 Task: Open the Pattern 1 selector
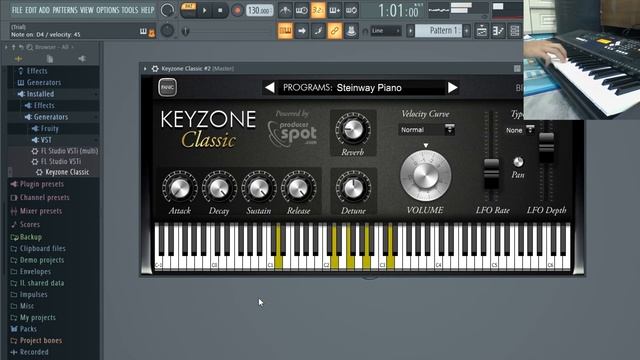pyautogui.click(x=438, y=31)
